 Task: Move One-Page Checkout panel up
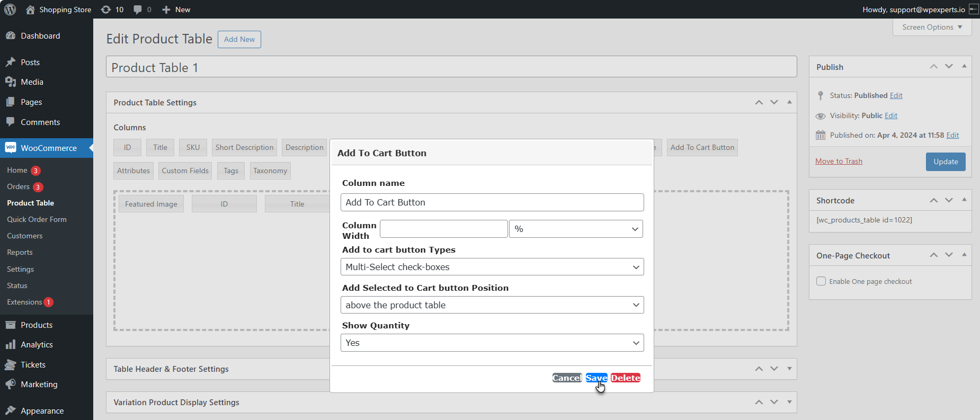pyautogui.click(x=934, y=255)
